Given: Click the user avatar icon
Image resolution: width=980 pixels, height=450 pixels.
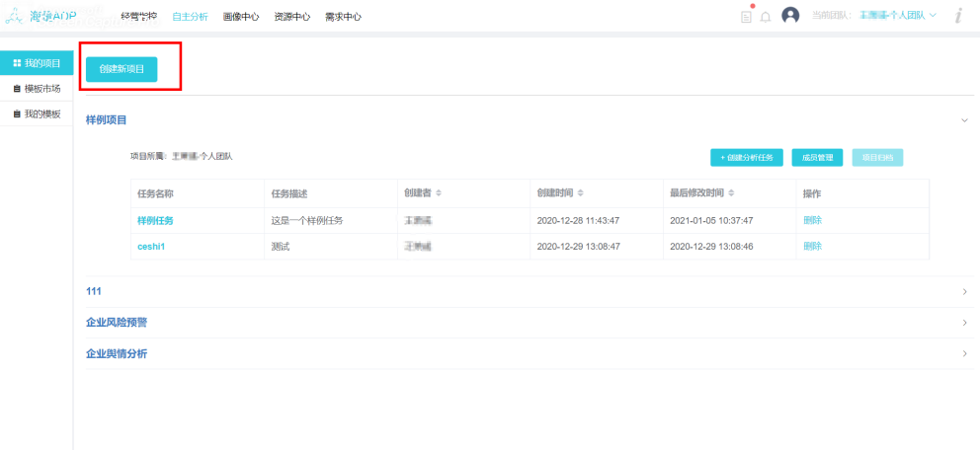Looking at the screenshot, I should 790,16.
